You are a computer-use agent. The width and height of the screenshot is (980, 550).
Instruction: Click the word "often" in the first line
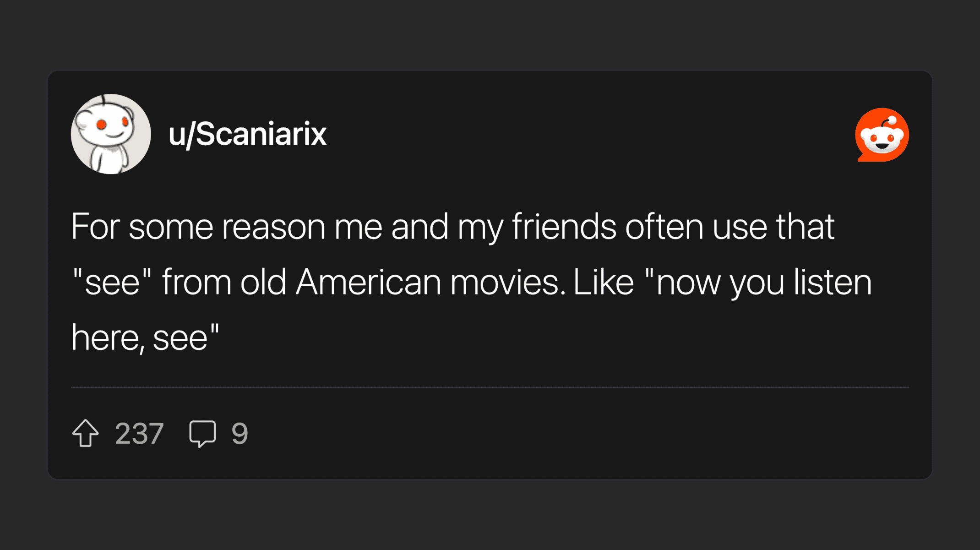664,226
